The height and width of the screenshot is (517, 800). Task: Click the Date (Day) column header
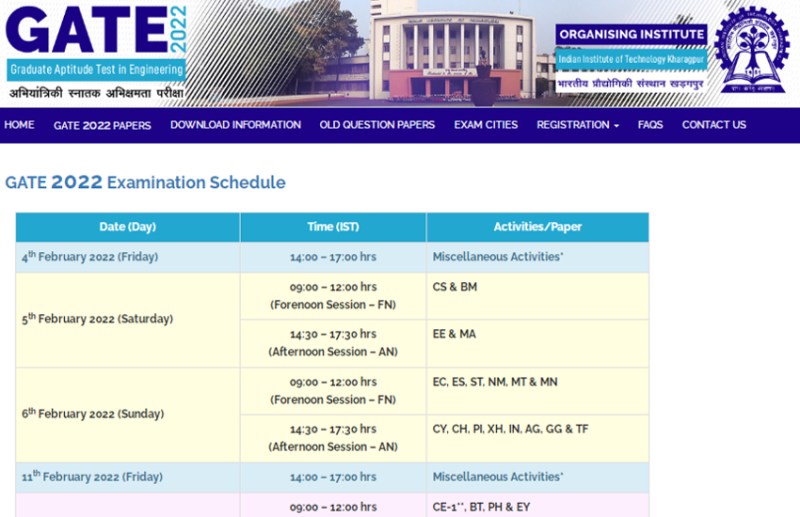point(127,227)
